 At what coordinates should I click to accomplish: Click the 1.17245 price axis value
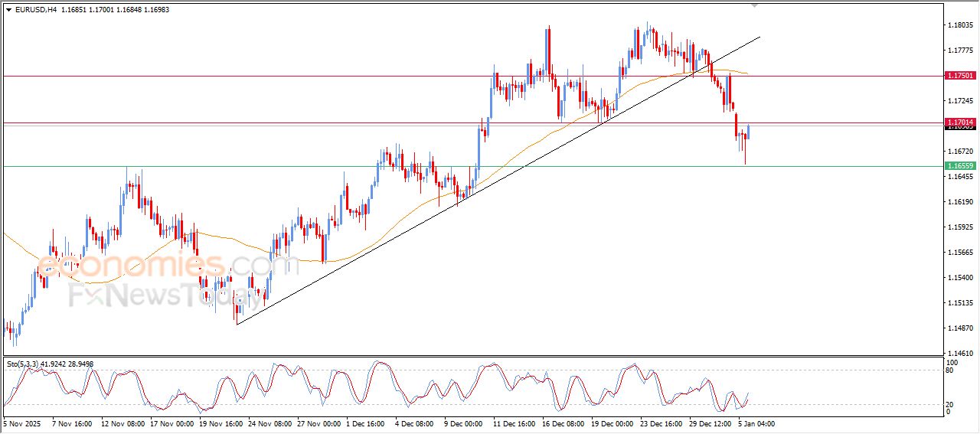point(961,101)
